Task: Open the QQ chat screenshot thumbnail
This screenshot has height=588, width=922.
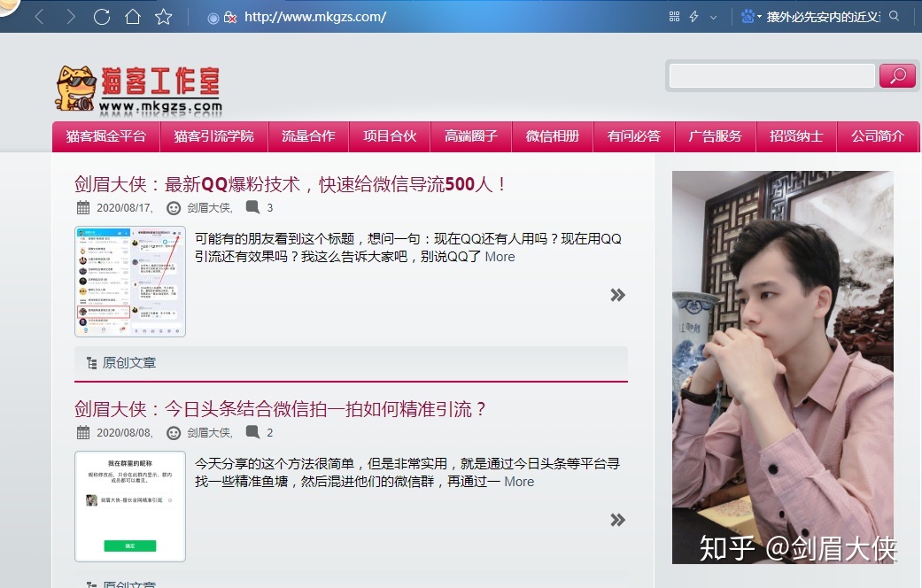Action: point(130,282)
